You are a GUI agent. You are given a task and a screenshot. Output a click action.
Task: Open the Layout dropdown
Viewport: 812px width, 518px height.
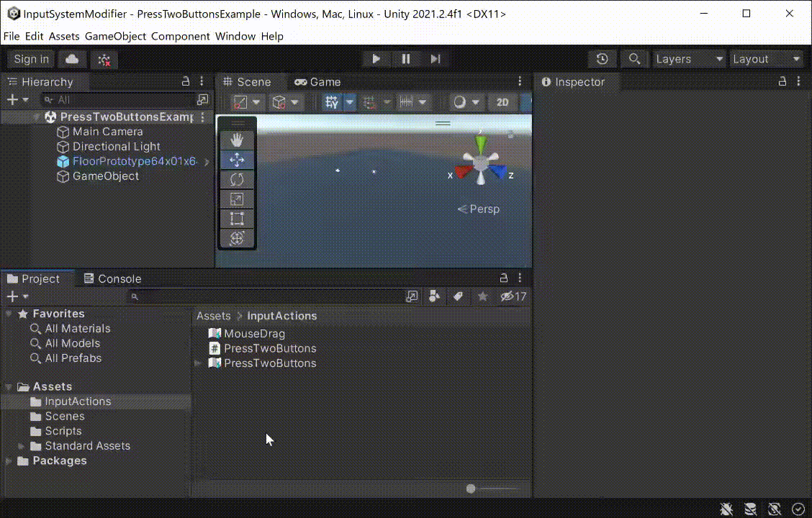click(x=767, y=59)
